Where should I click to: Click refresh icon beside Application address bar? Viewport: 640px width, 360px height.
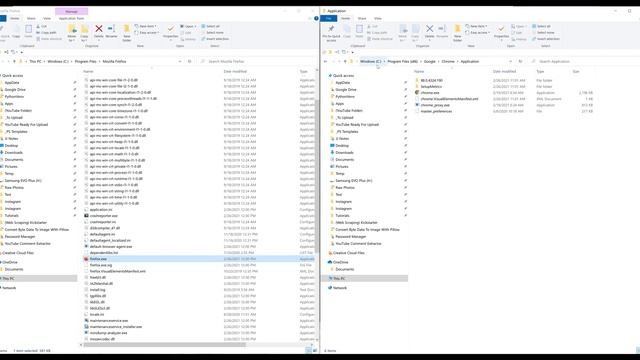click(x=520, y=61)
